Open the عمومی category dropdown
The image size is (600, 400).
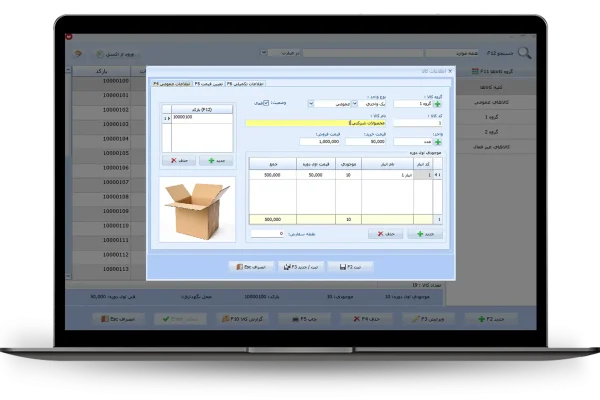(311, 102)
